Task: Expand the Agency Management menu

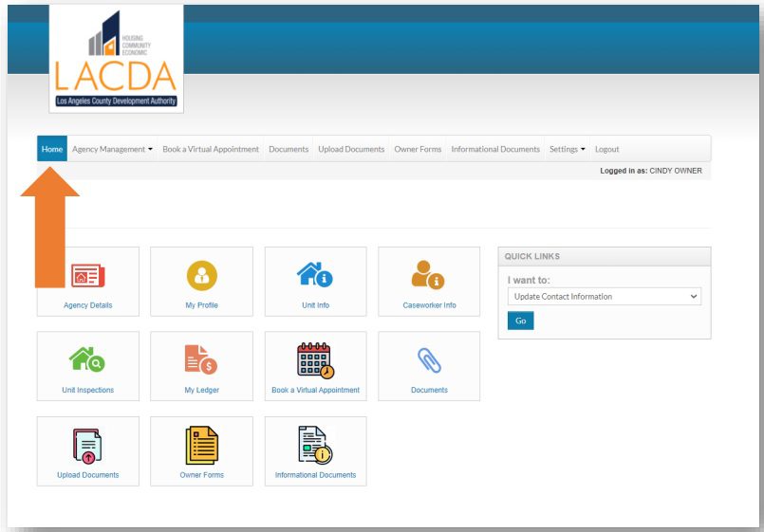Action: coord(112,150)
